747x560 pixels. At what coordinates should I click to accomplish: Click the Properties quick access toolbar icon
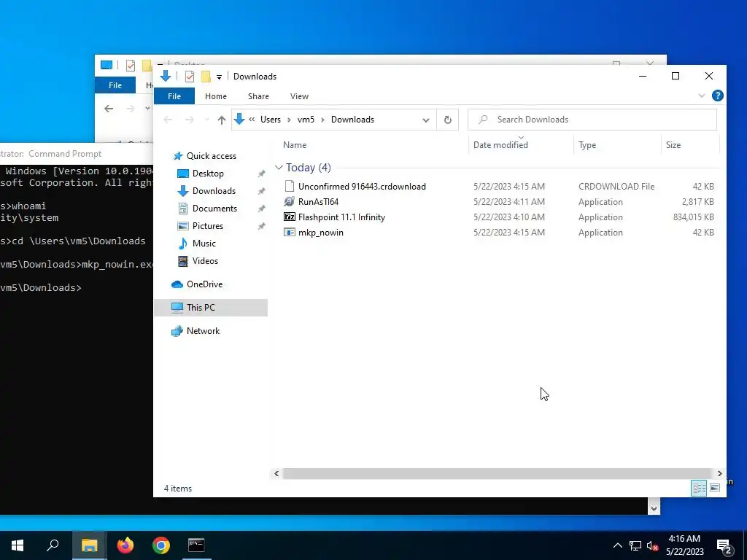click(x=190, y=76)
